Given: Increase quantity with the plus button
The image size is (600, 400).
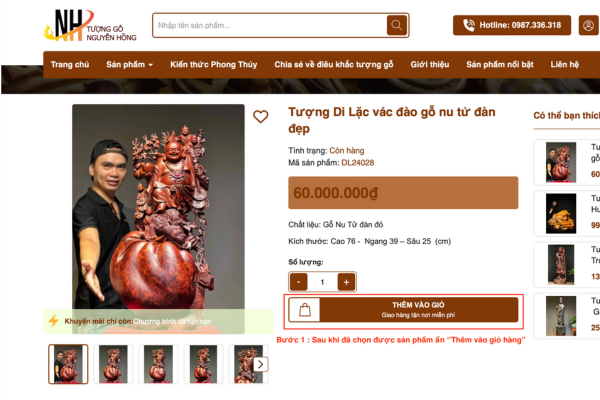Looking at the screenshot, I should click(346, 282).
